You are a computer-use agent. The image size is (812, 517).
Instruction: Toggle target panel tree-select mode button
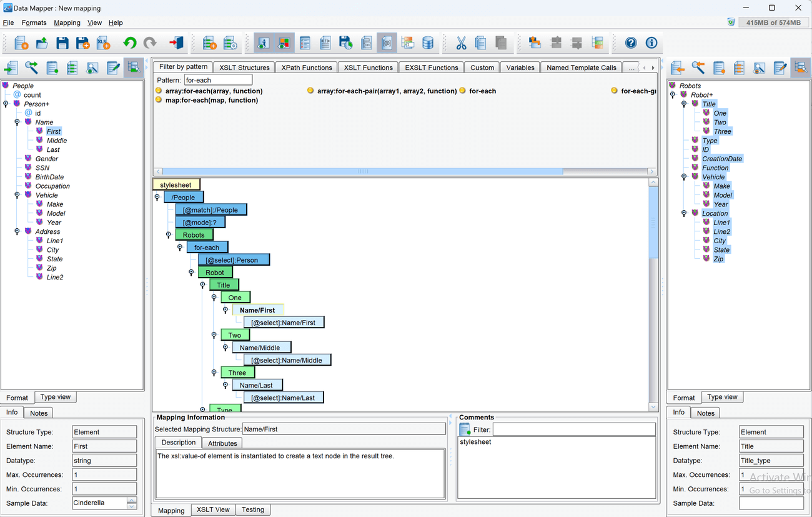tap(801, 68)
